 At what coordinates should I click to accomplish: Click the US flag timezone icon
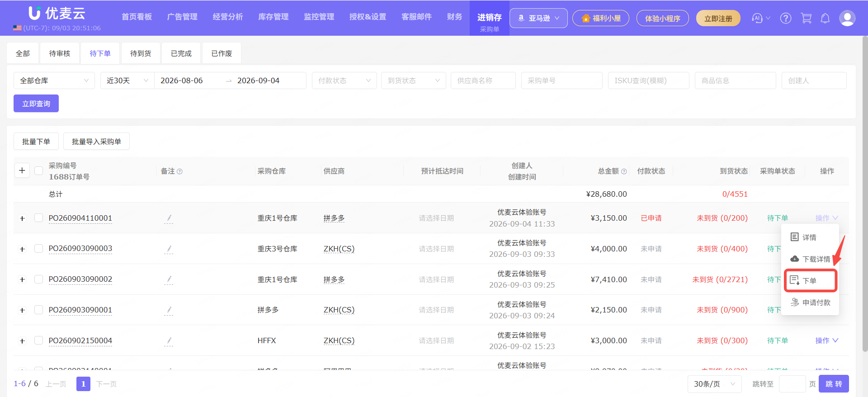point(17,28)
